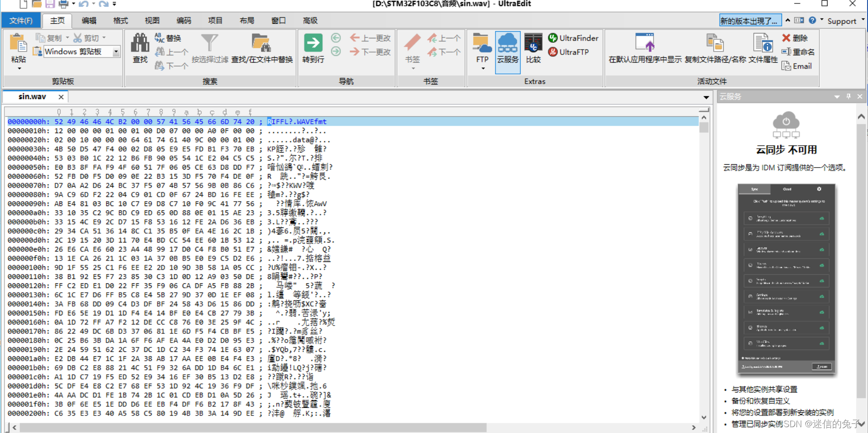Expand the Paste (粘贴) dropdown arrow
This screenshot has height=433, width=868.
coord(19,69)
